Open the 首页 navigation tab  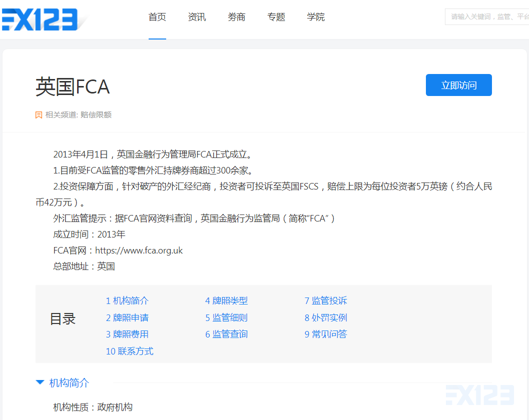(x=157, y=17)
